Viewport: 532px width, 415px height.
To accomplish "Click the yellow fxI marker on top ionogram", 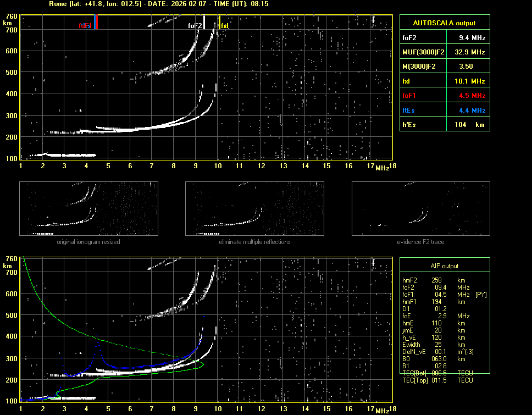I will 219,22.
